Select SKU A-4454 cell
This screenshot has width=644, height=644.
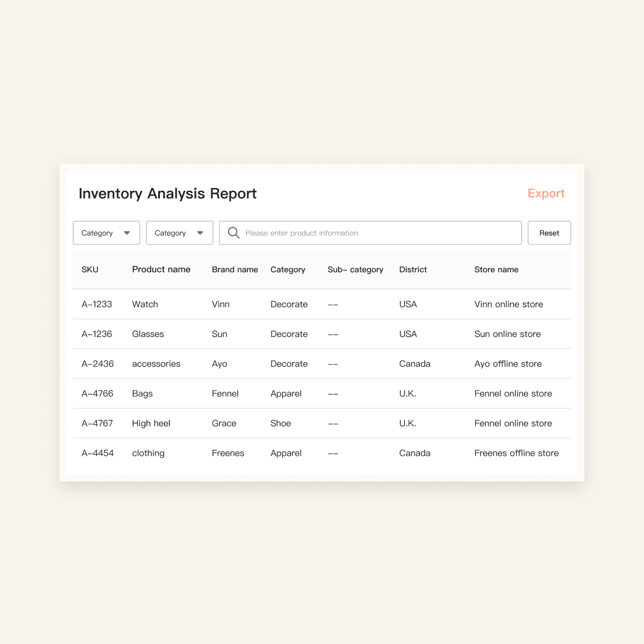click(97, 453)
